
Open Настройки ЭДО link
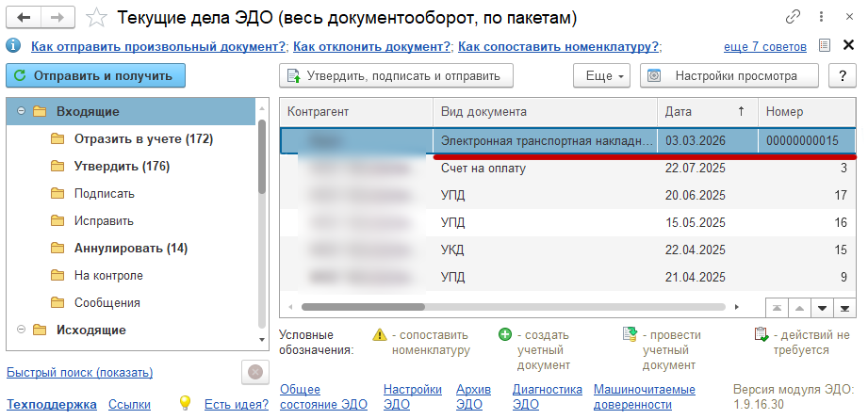(x=413, y=397)
